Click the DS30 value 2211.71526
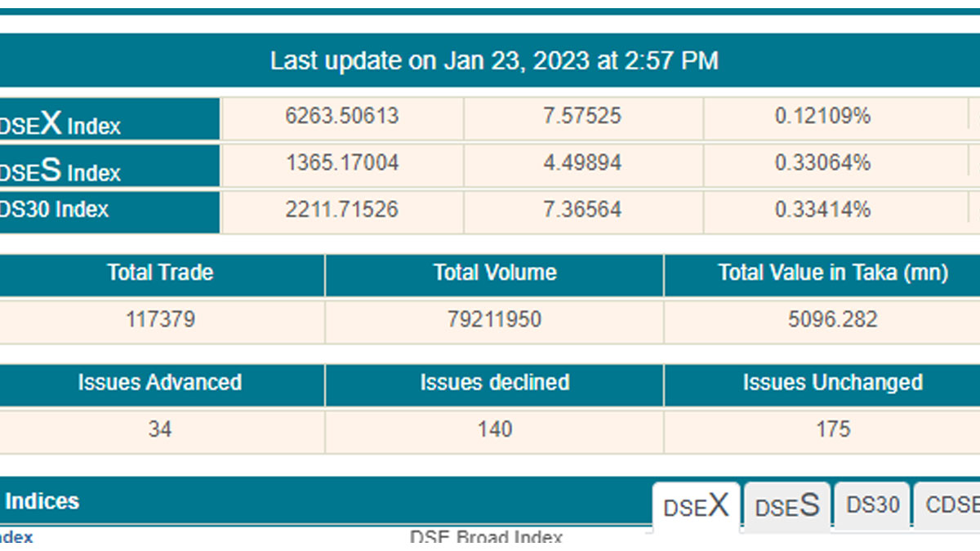The image size is (980, 551). [341, 210]
